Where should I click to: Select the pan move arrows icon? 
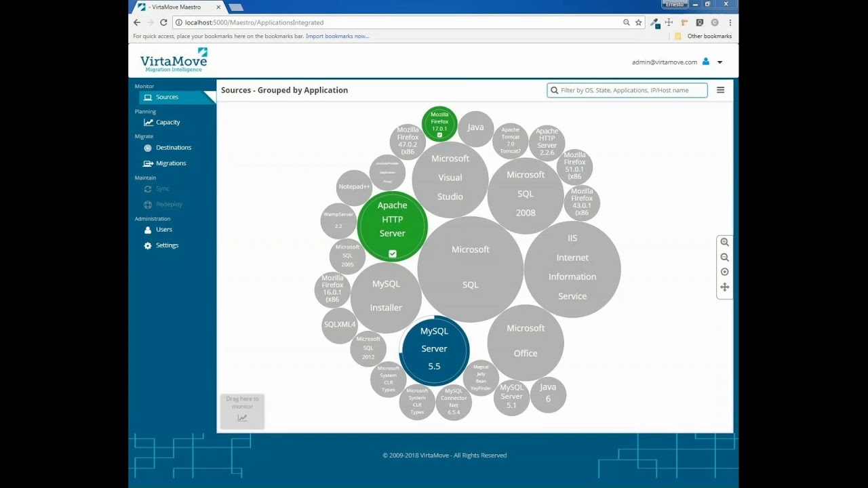725,287
